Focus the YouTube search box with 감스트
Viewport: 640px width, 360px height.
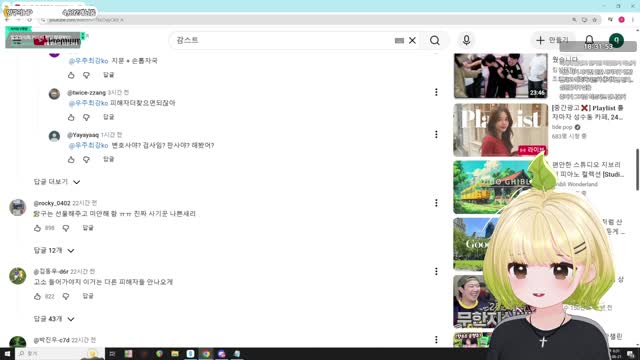[284, 40]
